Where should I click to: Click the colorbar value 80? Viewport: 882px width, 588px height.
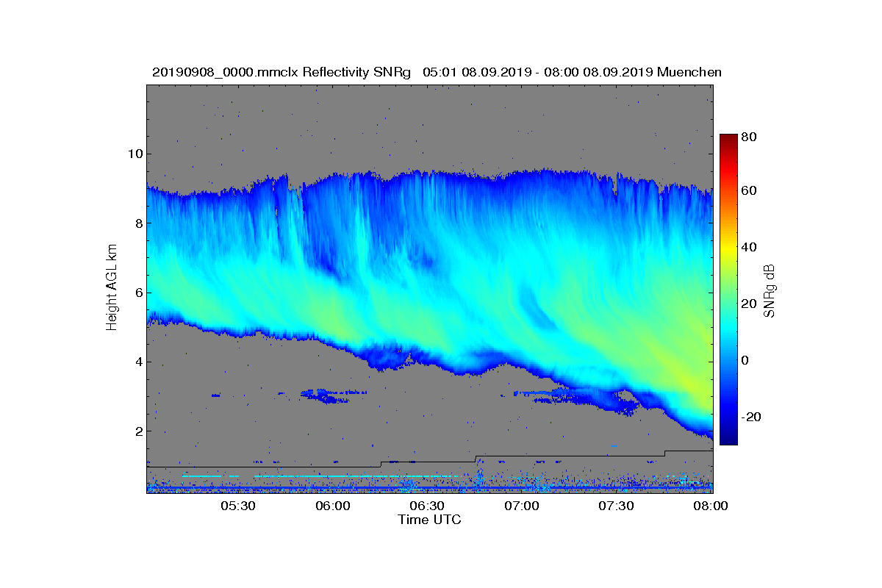[750, 137]
